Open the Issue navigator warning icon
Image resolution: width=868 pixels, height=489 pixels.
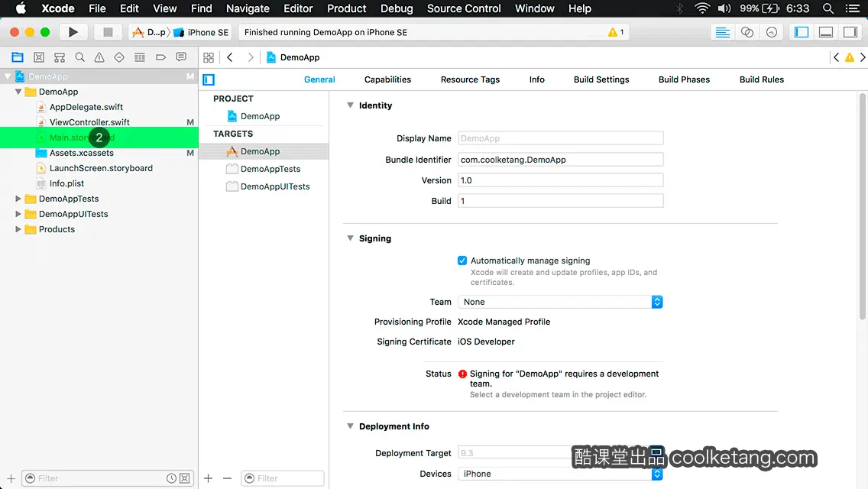click(x=99, y=57)
